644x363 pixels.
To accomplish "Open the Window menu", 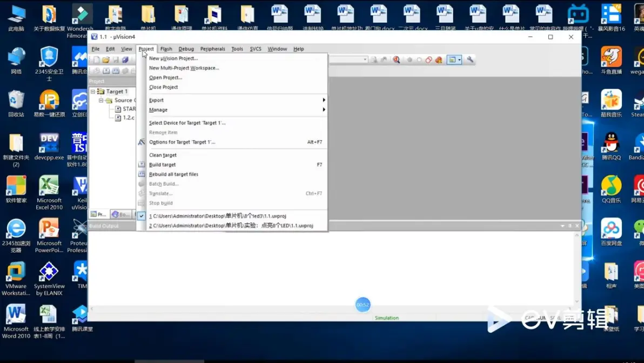I will tap(277, 49).
